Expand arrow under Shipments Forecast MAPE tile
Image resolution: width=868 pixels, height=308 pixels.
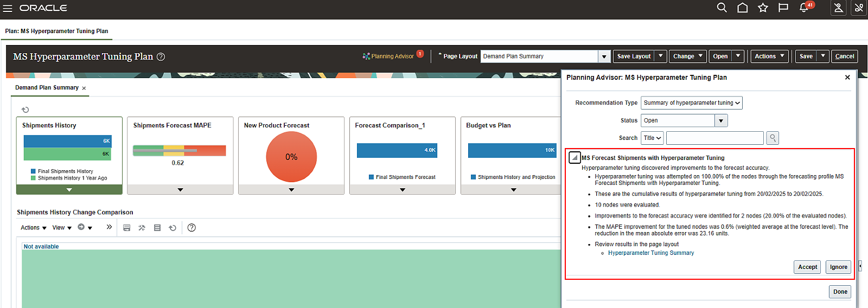coord(180,190)
